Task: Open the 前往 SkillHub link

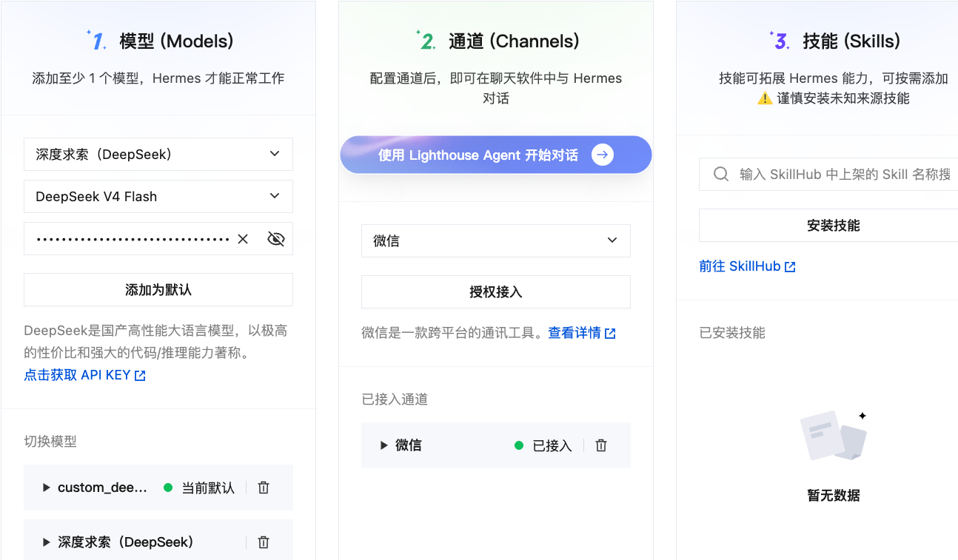Action: point(740,266)
